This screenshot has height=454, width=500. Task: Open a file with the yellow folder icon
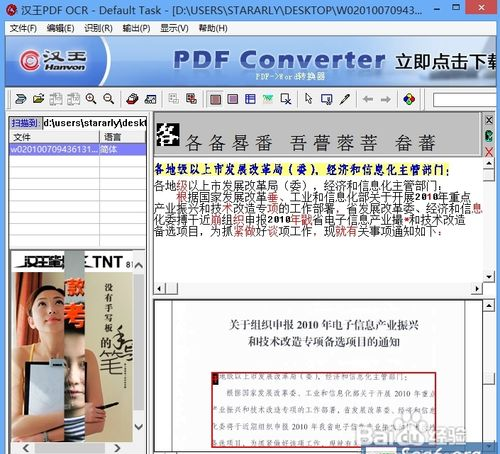[x=39, y=99]
